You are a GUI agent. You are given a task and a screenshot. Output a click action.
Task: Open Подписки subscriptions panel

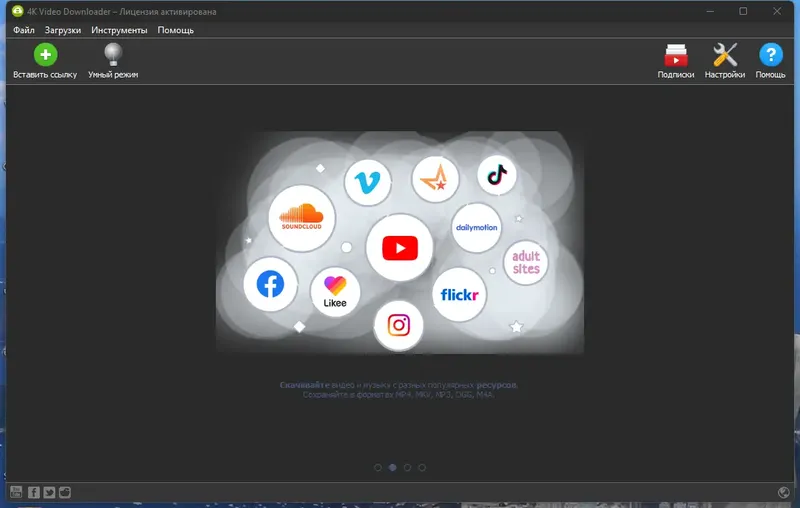coord(676,61)
